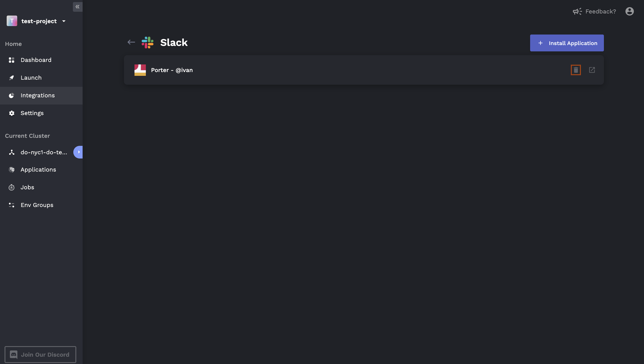This screenshot has width=644, height=364.
Task: Delete the Porter Slack integration with trash icon
Action: pos(575,70)
